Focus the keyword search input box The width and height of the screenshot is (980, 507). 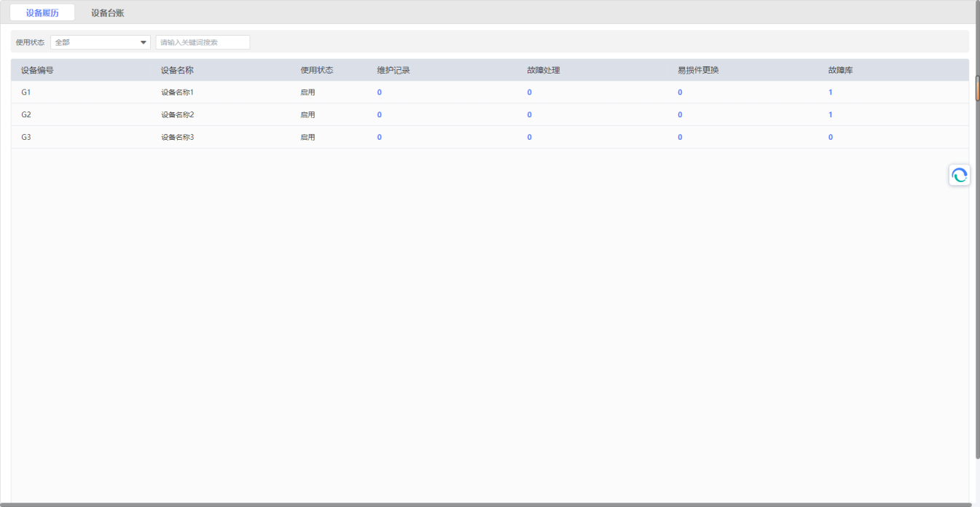(203, 42)
